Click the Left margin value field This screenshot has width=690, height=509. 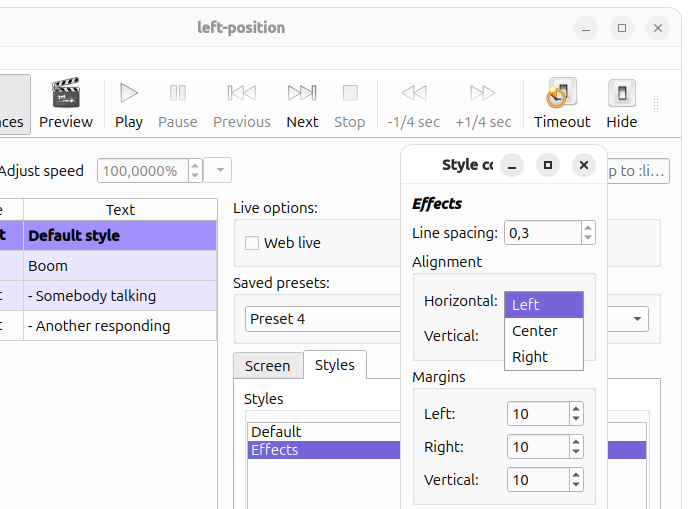coord(538,414)
